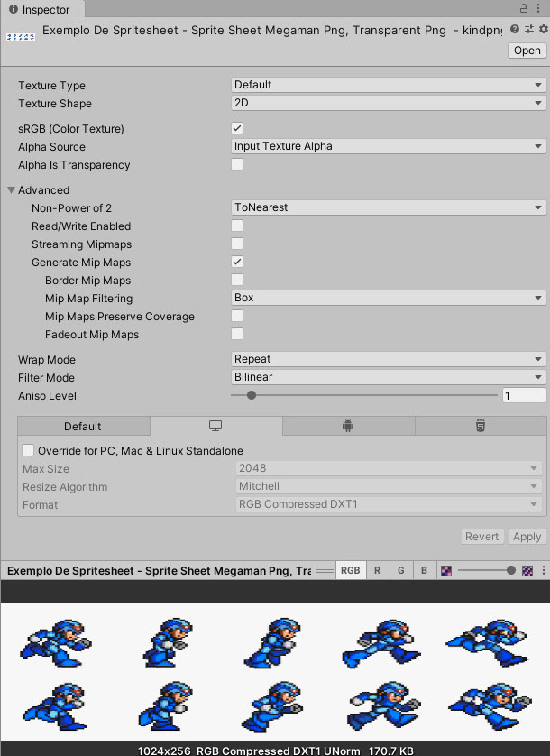The height and width of the screenshot is (756, 550).
Task: Switch to the Android platform tab
Action: (348, 426)
